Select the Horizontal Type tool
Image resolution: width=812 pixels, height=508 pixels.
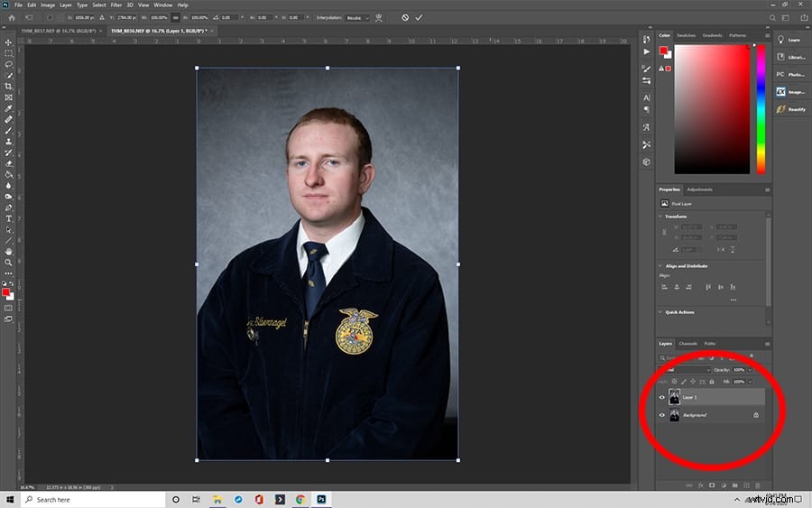8,218
